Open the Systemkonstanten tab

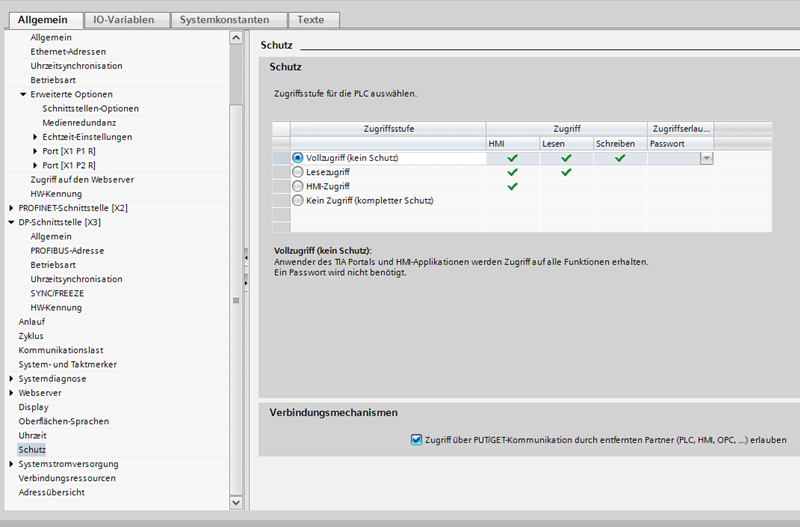(227, 20)
